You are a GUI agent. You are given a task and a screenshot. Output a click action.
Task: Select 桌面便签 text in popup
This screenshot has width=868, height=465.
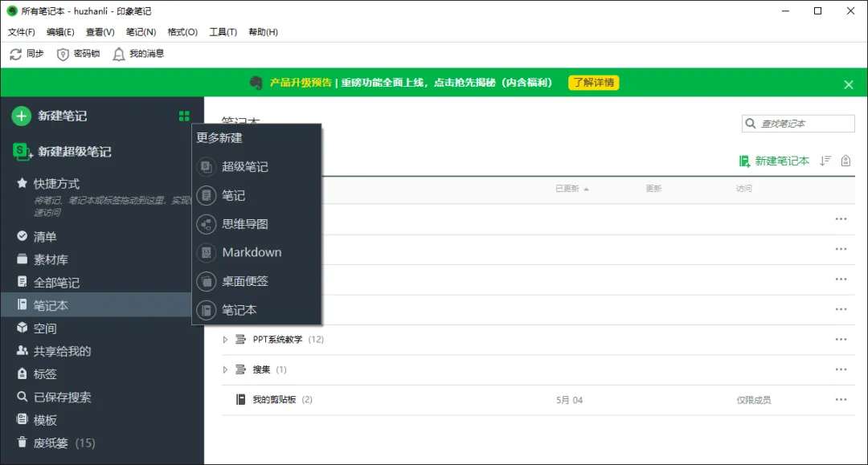(x=245, y=281)
